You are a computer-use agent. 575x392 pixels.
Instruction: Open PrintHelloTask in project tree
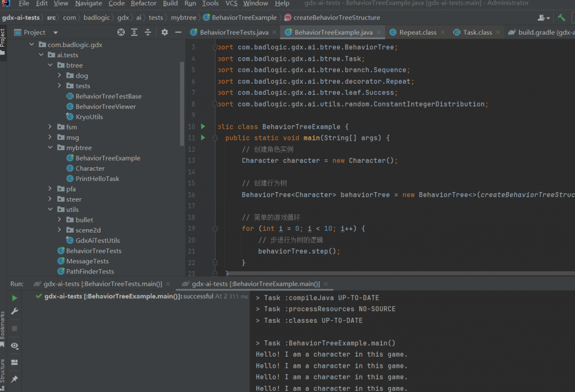coord(97,179)
